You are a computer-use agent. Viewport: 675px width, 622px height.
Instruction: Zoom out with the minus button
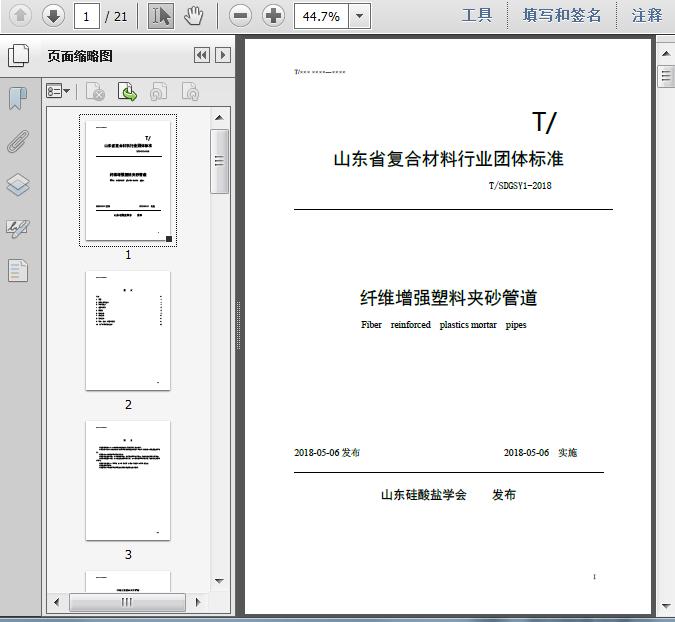240,15
